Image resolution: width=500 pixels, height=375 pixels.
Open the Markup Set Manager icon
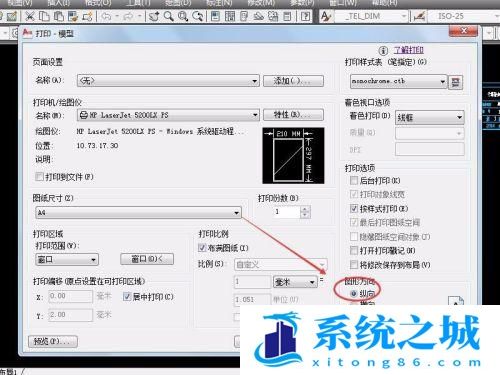tap(273, 16)
